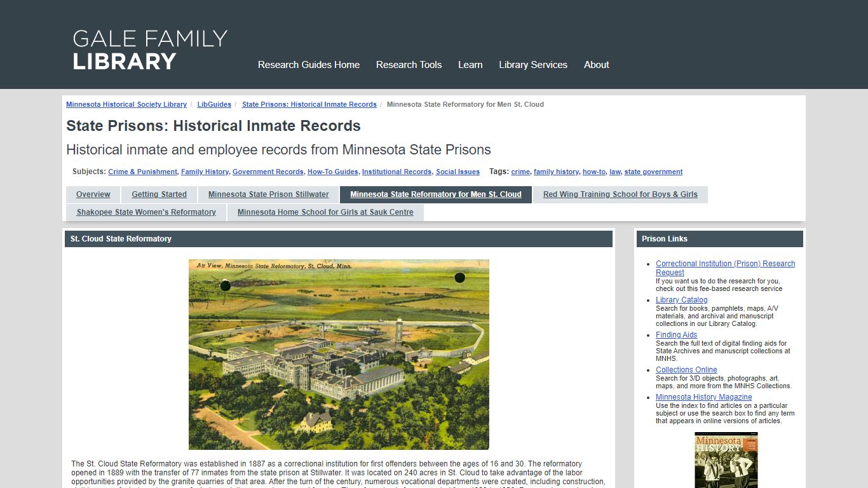Click the family history tag
The height and width of the screenshot is (488, 868).
[x=555, y=172]
